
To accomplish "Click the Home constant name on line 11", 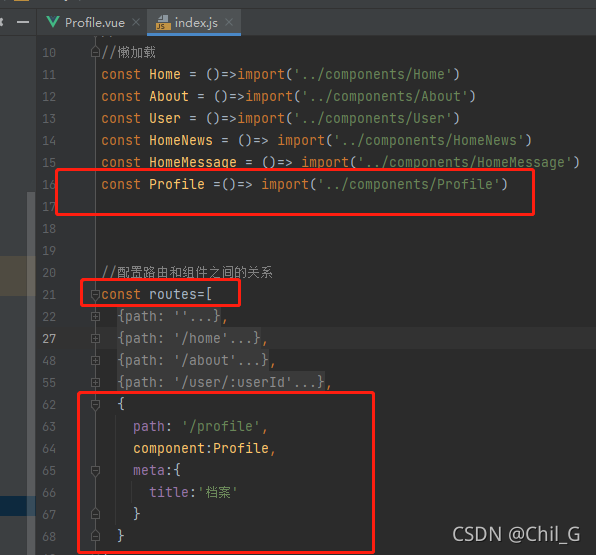I will point(165,74).
